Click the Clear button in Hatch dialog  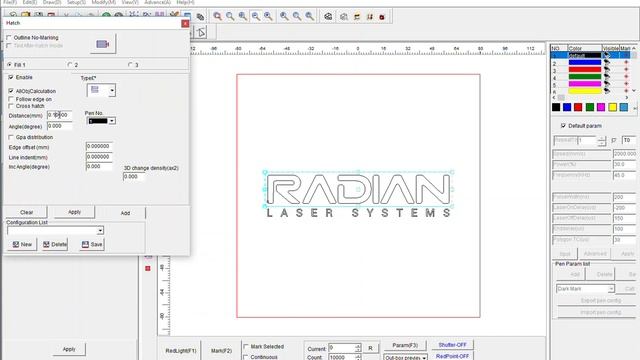tap(27, 212)
